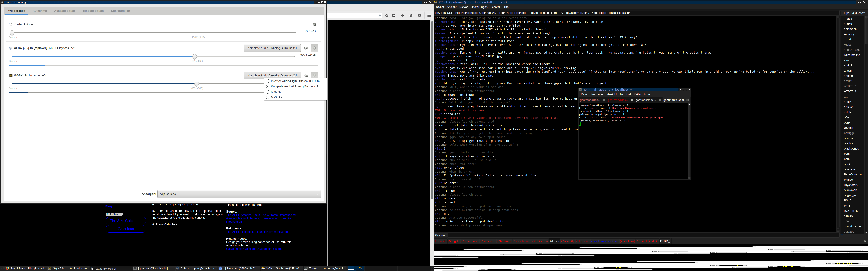This screenshot has width=868, height=271.
Task: Switch to ujjEn4z.png taskbar entry
Action: click(x=239, y=268)
